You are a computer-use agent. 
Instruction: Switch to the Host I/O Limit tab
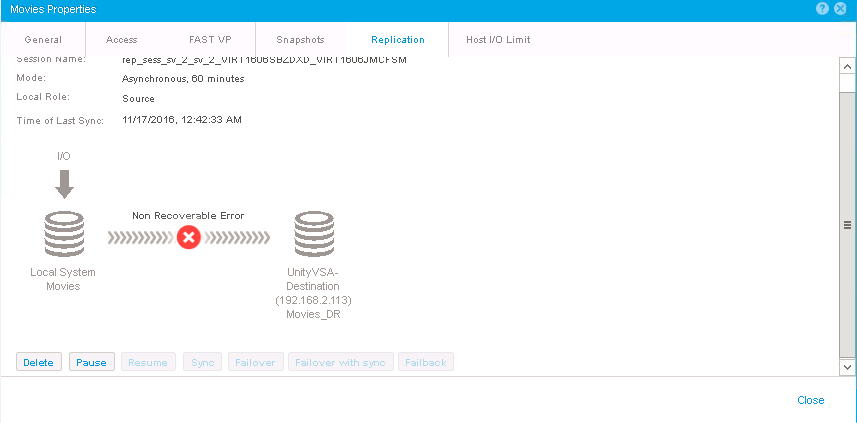[498, 40]
